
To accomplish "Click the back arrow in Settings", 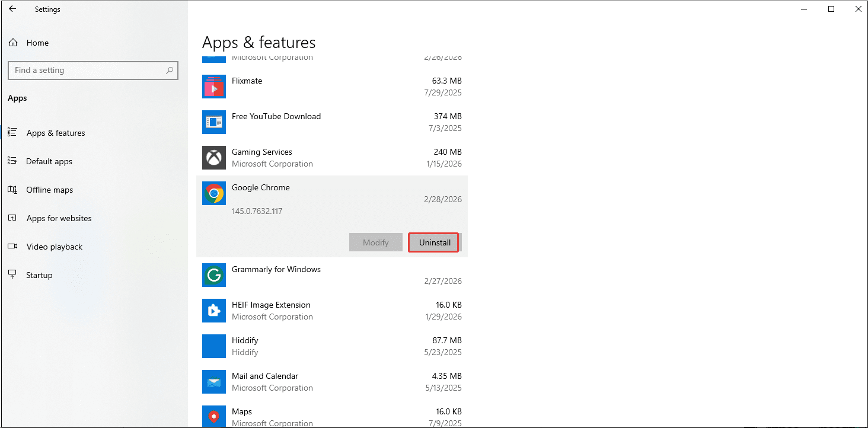I will pos(12,9).
